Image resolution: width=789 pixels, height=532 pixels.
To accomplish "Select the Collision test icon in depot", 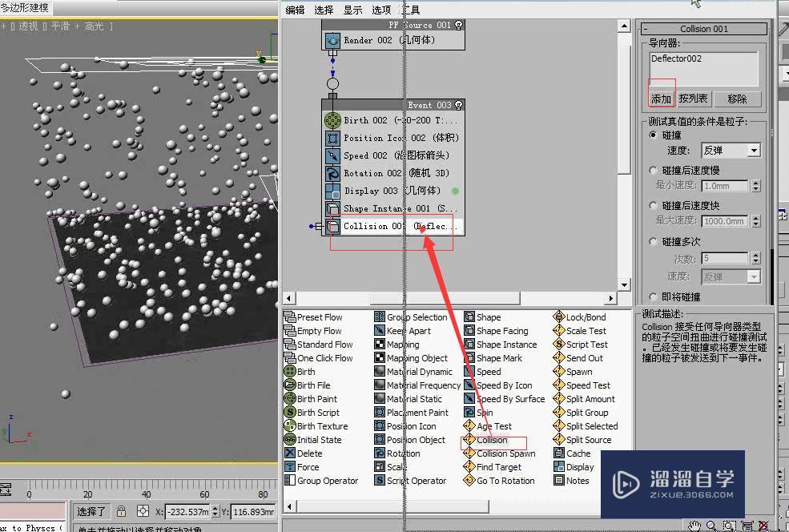I will coord(469,439).
